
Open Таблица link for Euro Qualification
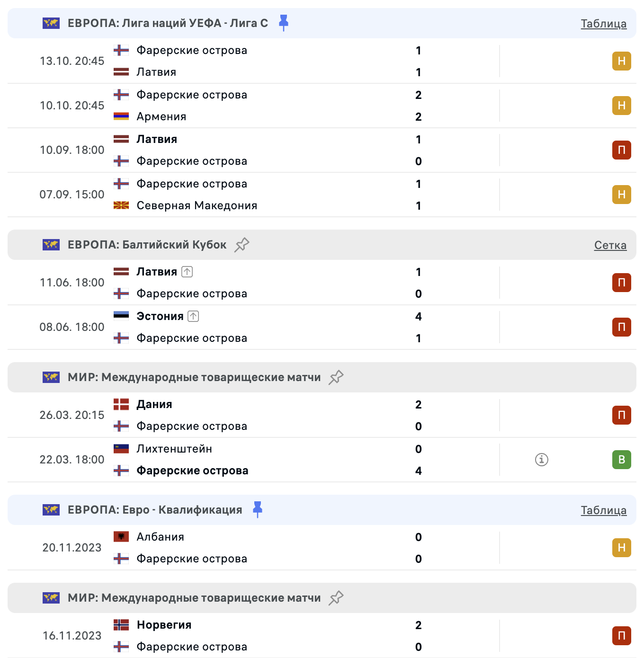(603, 510)
